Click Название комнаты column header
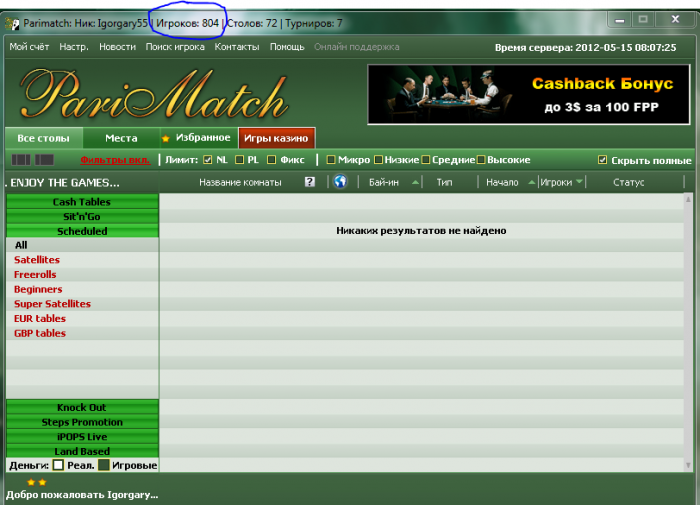The image size is (700, 505). click(x=240, y=182)
